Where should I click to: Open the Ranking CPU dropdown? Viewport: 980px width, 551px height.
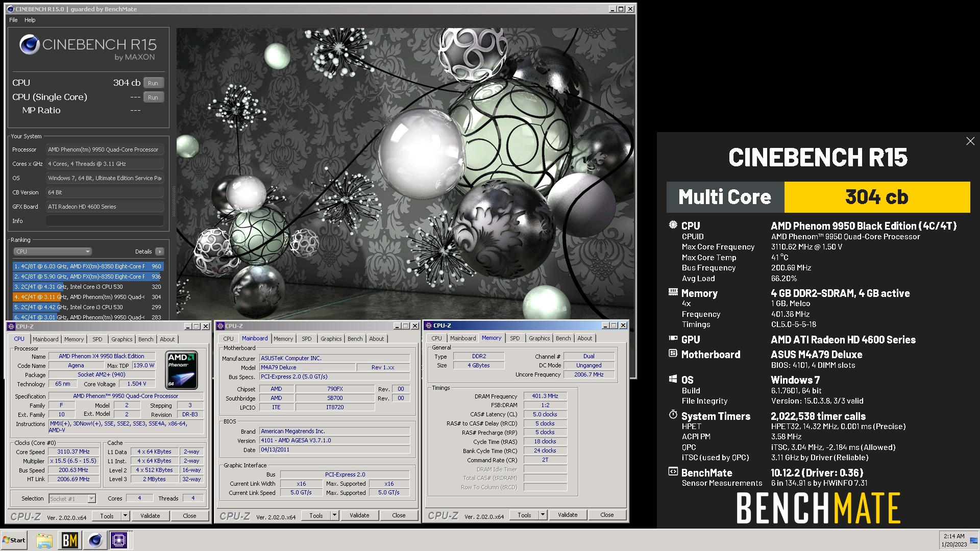tap(53, 252)
